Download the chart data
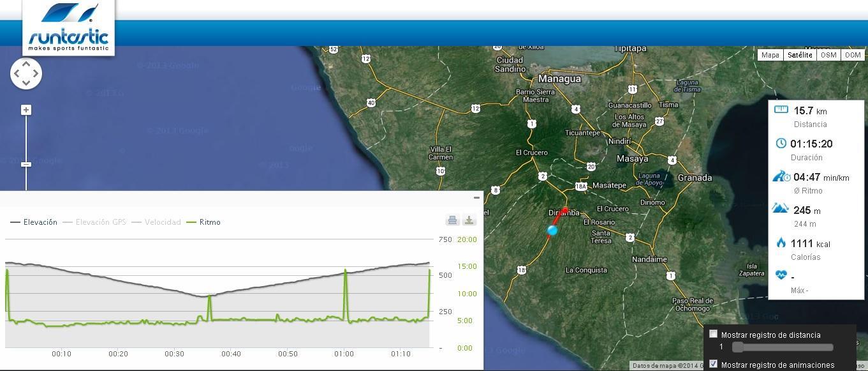The width and height of the screenshot is (868, 371). coord(469,220)
